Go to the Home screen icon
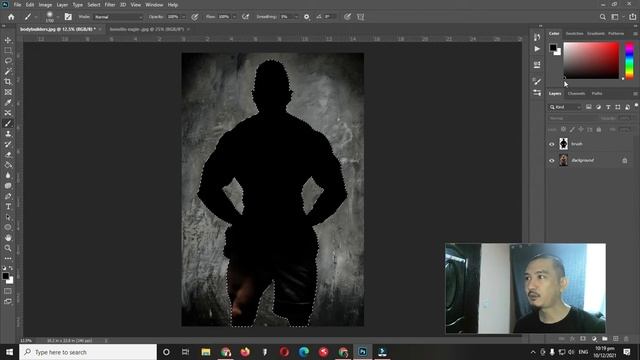This screenshot has width=640, height=360. 11,17
